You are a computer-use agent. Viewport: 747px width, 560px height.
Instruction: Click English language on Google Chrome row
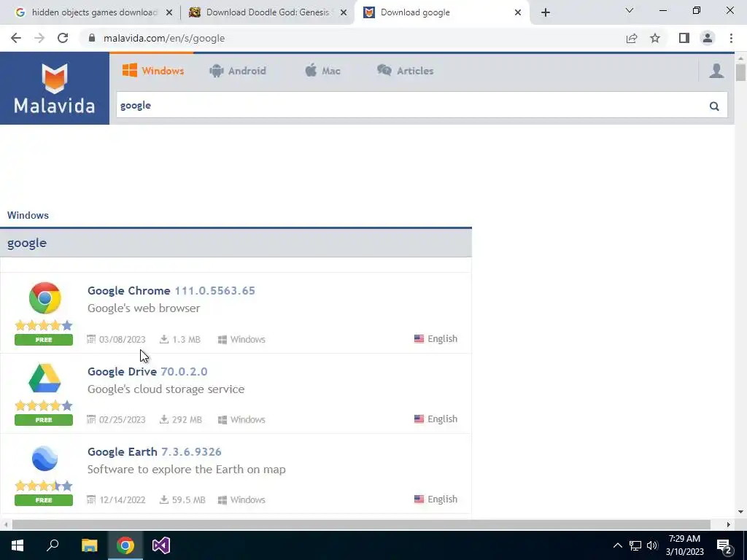coord(436,338)
